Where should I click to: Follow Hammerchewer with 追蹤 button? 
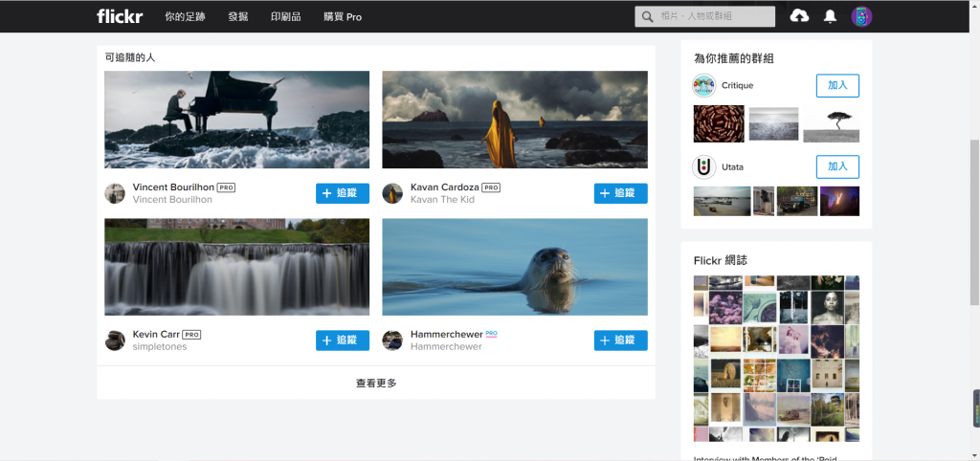point(620,340)
